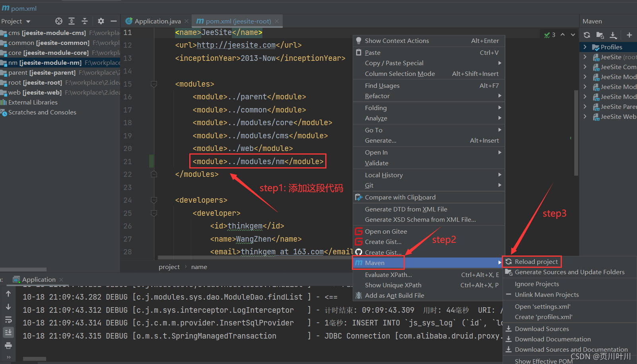Choose Maven in the context menu
Screen dimensions: 637x364
pyautogui.click(x=429, y=263)
